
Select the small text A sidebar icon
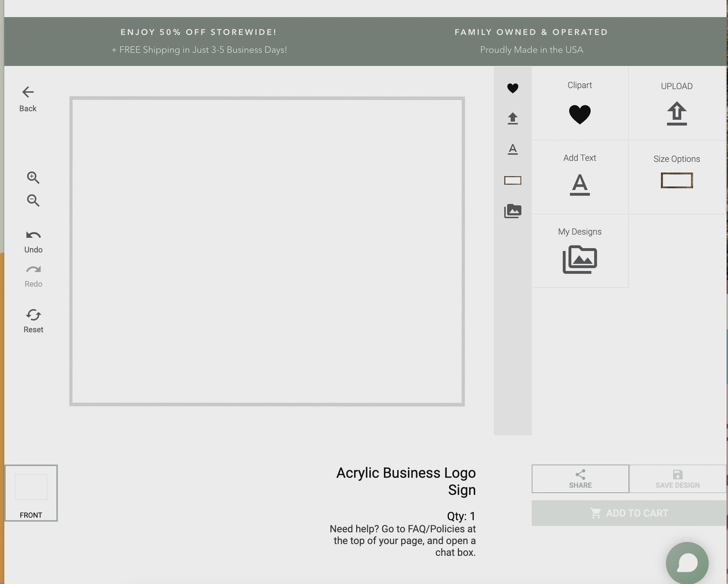pyautogui.click(x=513, y=149)
